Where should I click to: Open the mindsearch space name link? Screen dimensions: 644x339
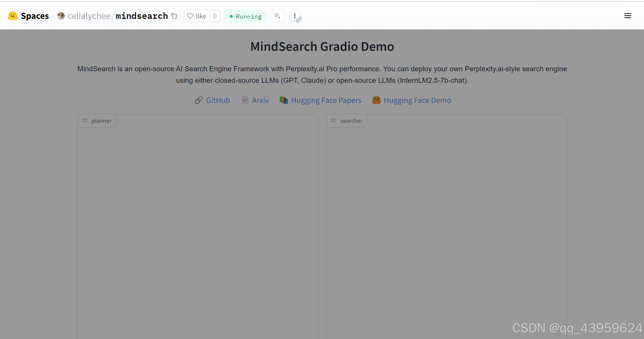142,16
